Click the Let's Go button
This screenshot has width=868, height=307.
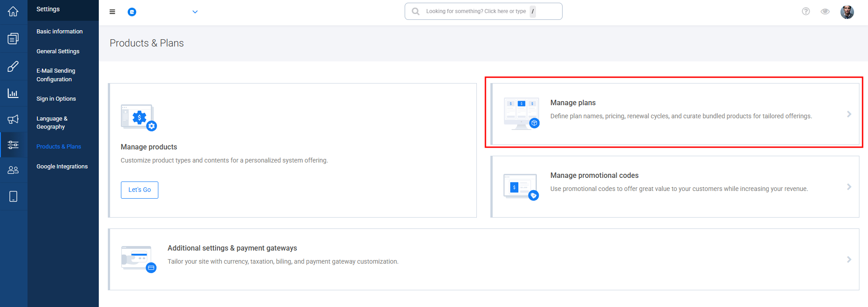139,190
